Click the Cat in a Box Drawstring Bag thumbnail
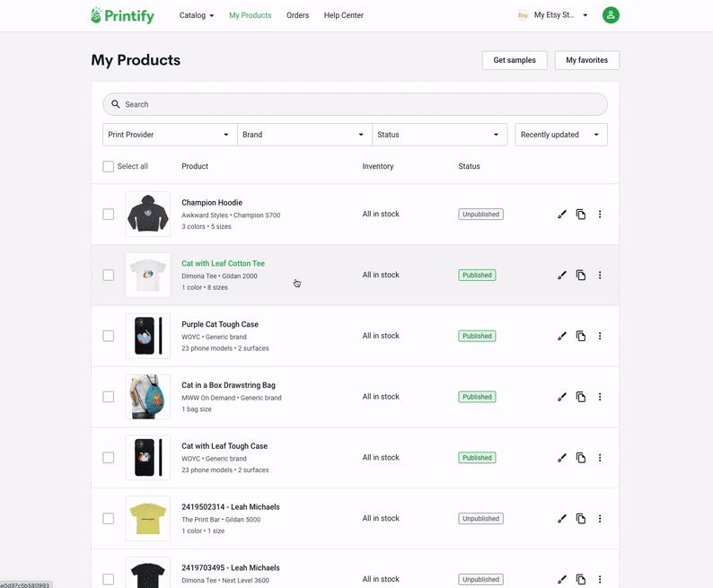Screen dimensions: 713x588 pyautogui.click(x=148, y=397)
